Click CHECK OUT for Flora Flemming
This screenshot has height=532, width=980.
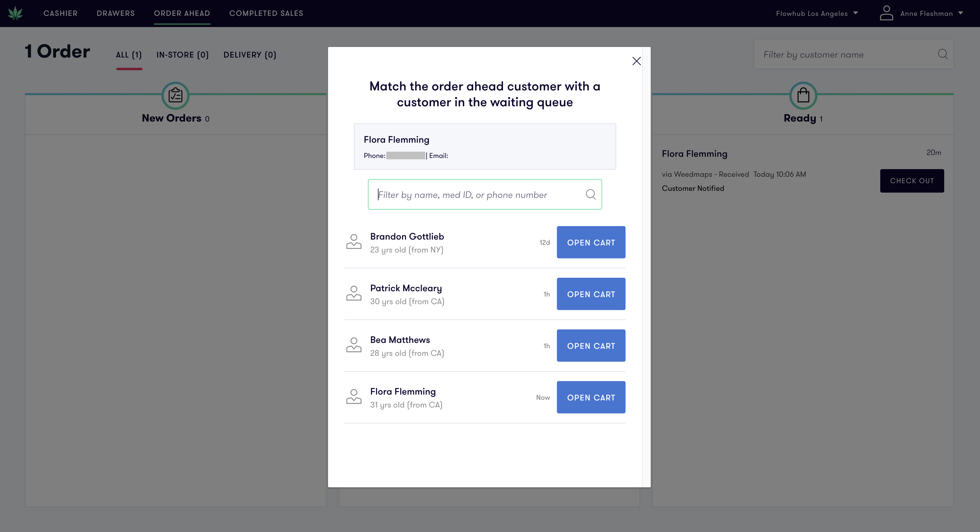(x=912, y=181)
